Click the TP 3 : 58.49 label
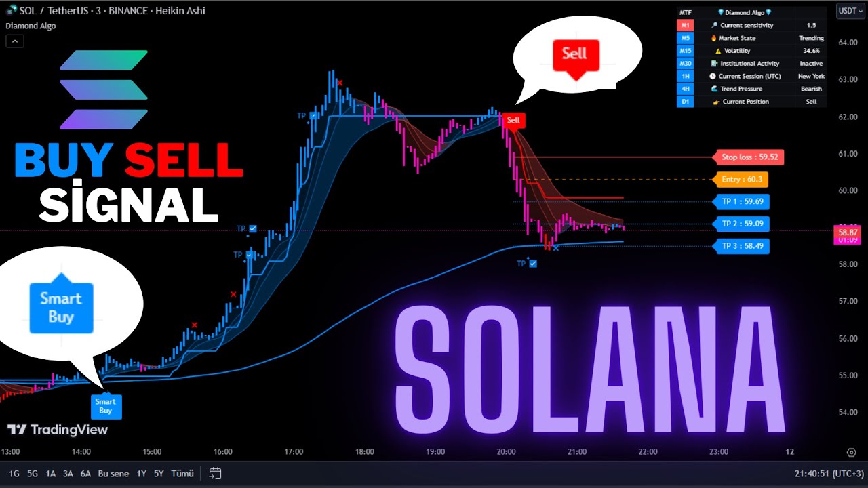The width and height of the screenshot is (868, 488). pos(741,246)
